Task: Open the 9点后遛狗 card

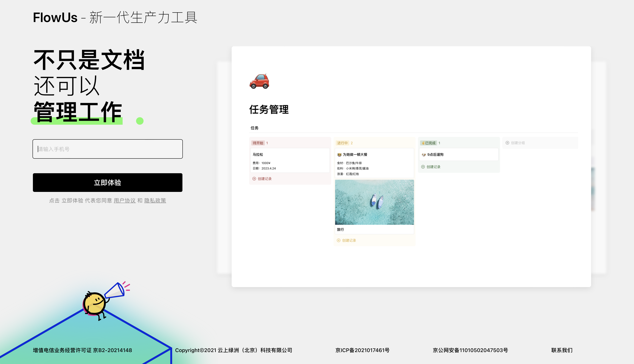Action: pos(459,155)
